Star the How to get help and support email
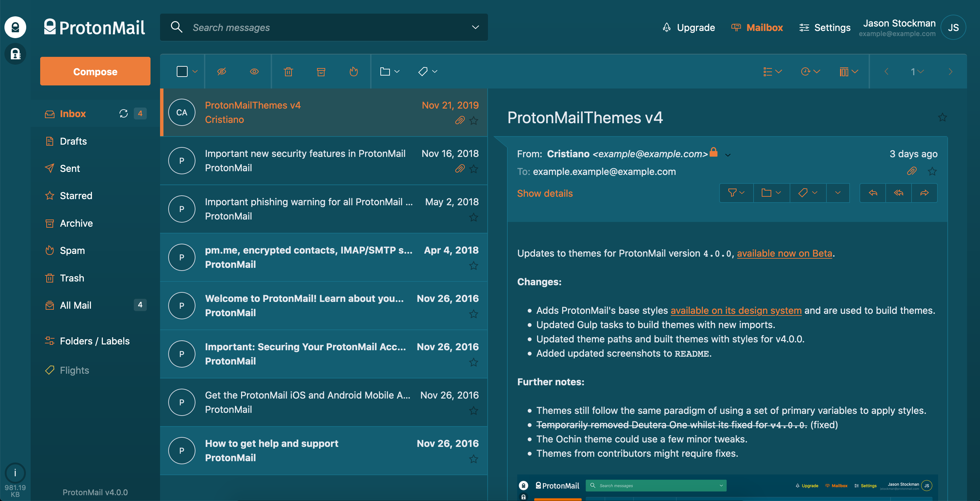 click(x=474, y=459)
